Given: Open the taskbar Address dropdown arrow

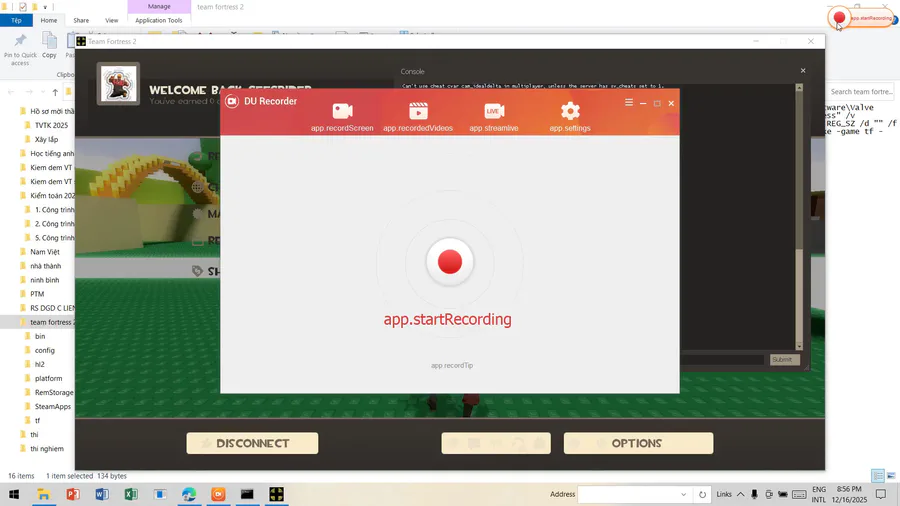Looking at the screenshot, I should click(683, 494).
